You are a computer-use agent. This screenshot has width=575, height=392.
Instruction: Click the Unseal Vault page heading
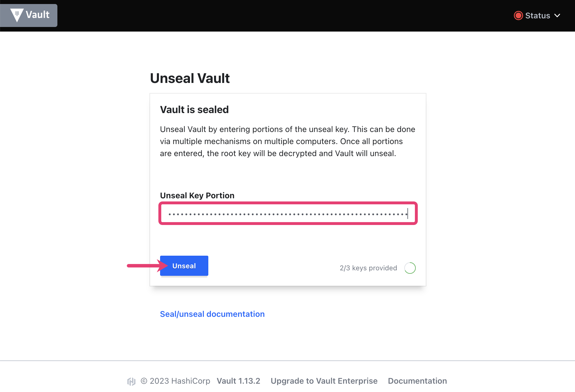[190, 78]
